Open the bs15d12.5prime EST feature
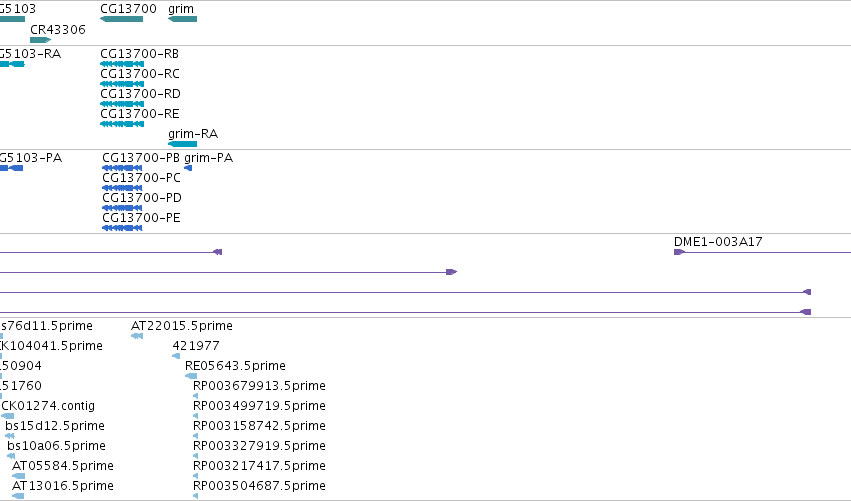The image size is (851, 501). [10, 436]
